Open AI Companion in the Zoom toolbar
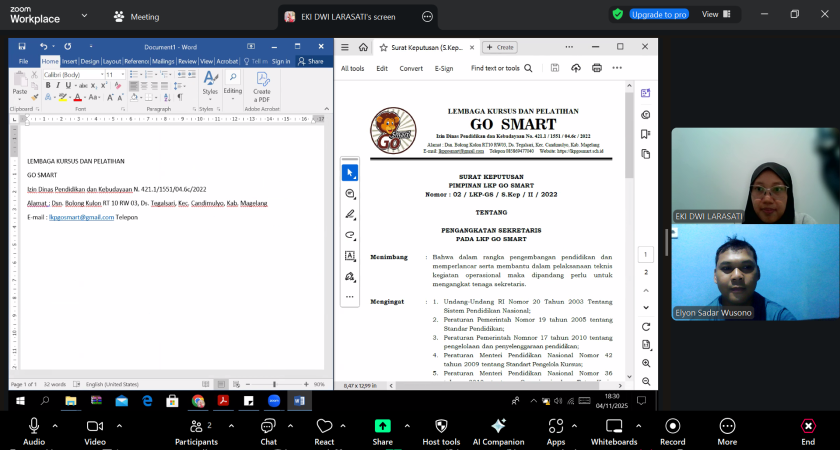The height and width of the screenshot is (450, 840). (x=498, y=427)
